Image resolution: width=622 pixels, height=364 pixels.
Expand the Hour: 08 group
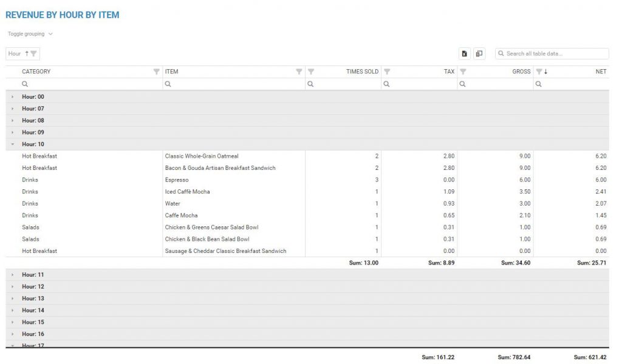point(13,120)
